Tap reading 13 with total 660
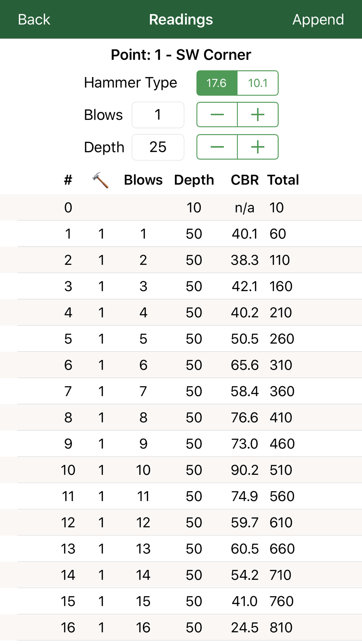Viewport: 362px width, 644px height. pyautogui.click(x=181, y=549)
